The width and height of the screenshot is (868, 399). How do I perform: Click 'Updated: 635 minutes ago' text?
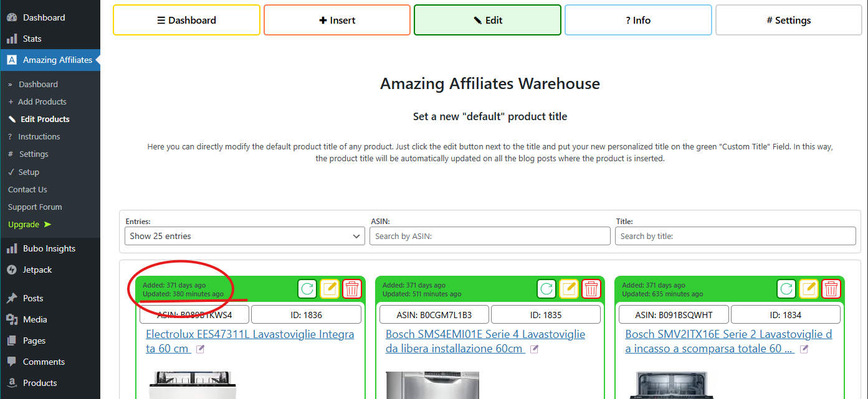[x=662, y=294]
